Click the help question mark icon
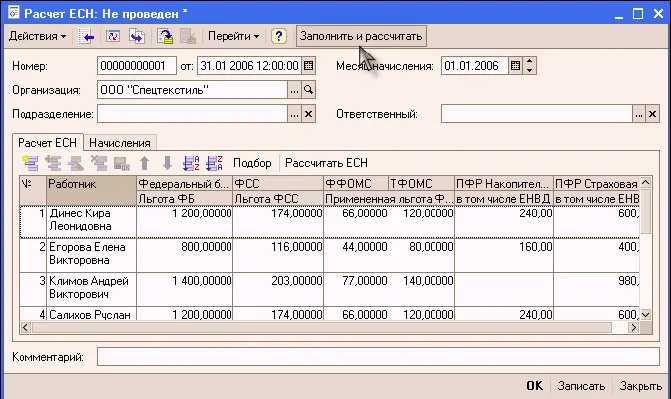Viewport: 671px width, 399px height. pos(279,36)
